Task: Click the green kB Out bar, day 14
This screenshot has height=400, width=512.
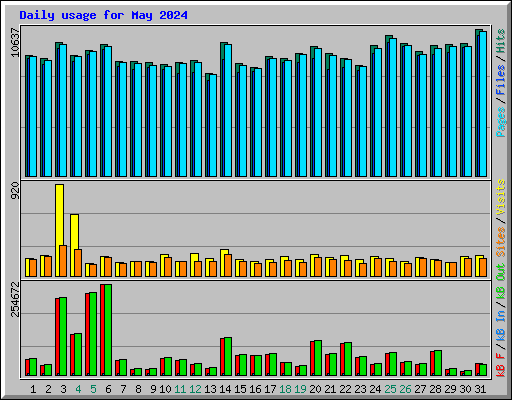Action: 228,357
